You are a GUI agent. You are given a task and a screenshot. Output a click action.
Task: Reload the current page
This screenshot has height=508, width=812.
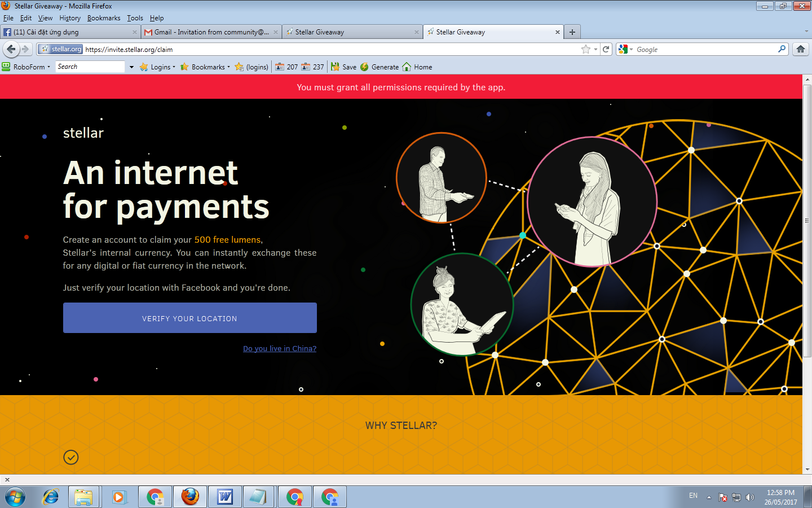(606, 49)
